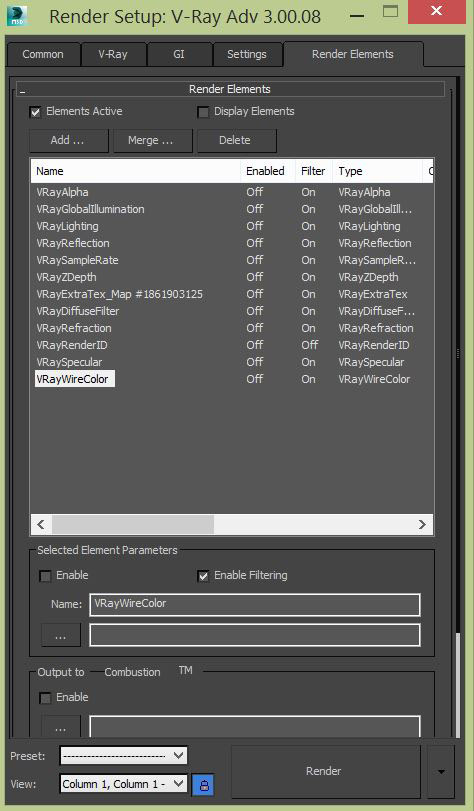Check Enable under Selected Element Parameters
This screenshot has height=811, width=474.
click(46, 576)
